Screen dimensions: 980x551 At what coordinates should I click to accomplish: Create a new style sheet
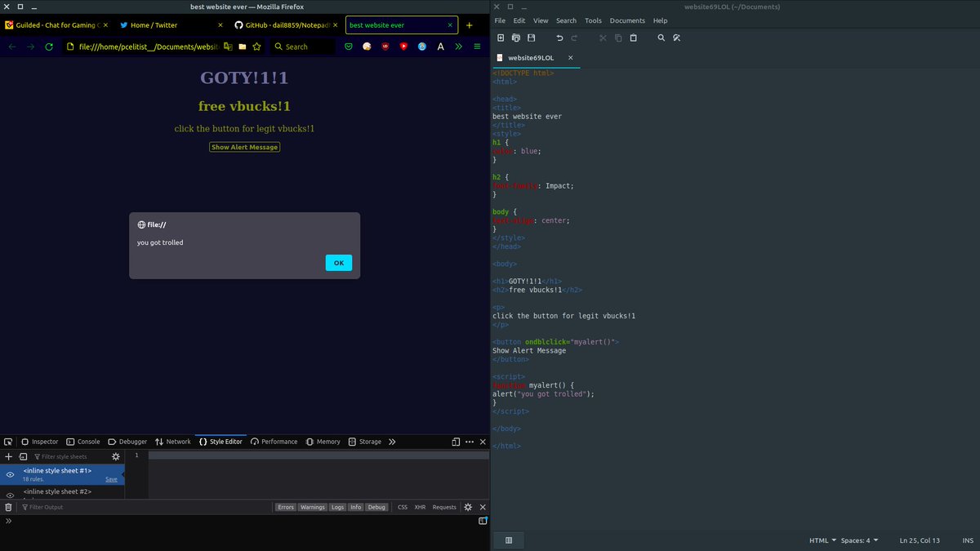click(9, 457)
